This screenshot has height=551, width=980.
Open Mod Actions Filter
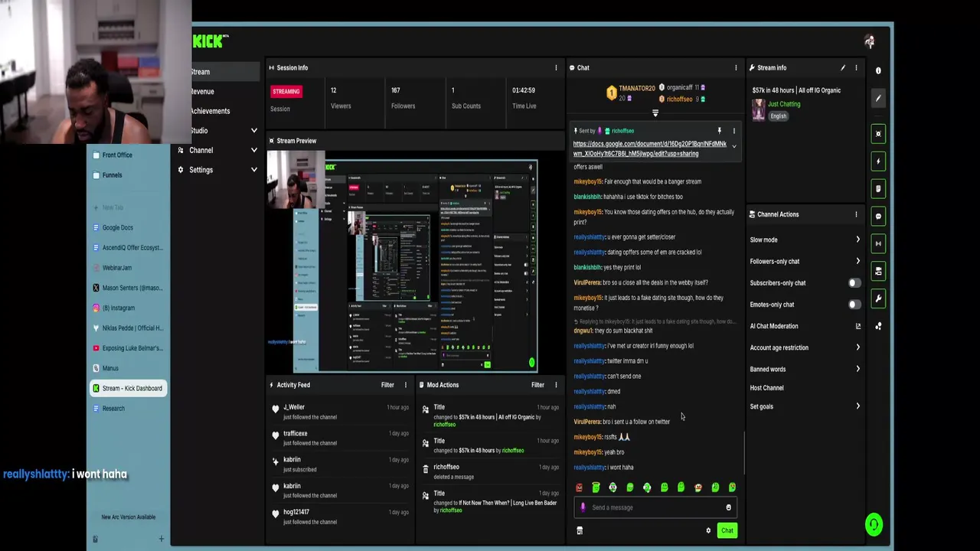click(537, 385)
